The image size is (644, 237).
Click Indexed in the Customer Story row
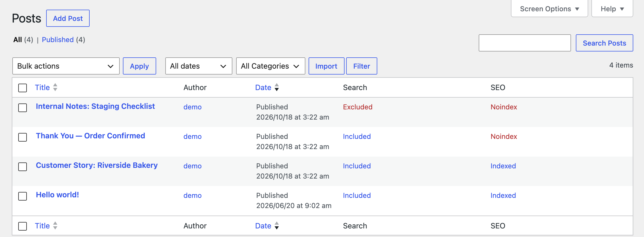coord(503,166)
